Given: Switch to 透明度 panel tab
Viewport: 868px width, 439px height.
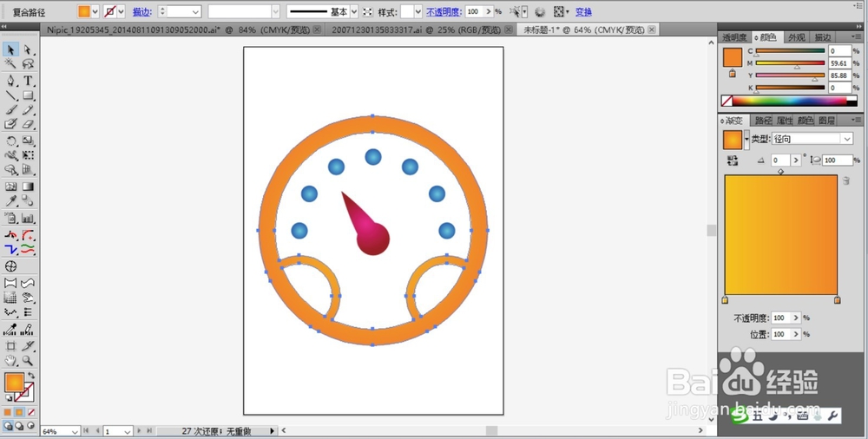Looking at the screenshot, I should [734, 37].
